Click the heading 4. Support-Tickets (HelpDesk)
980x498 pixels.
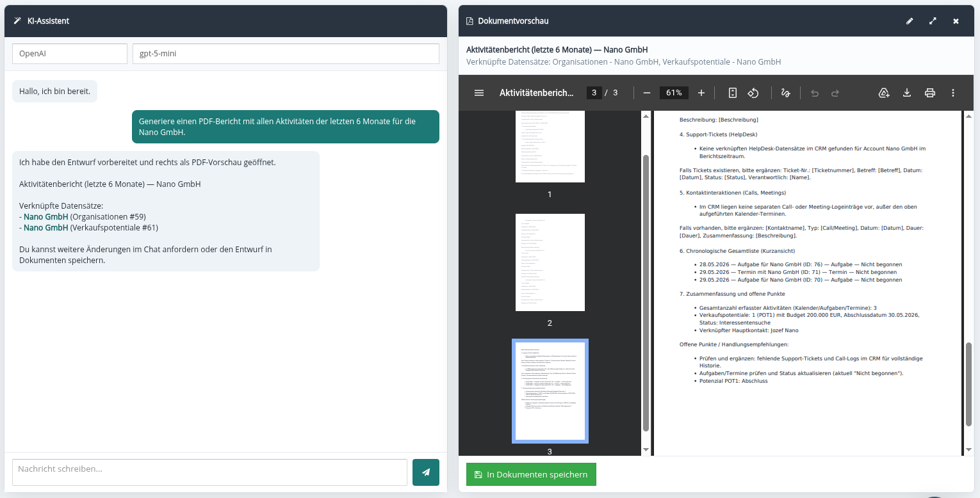pos(718,134)
